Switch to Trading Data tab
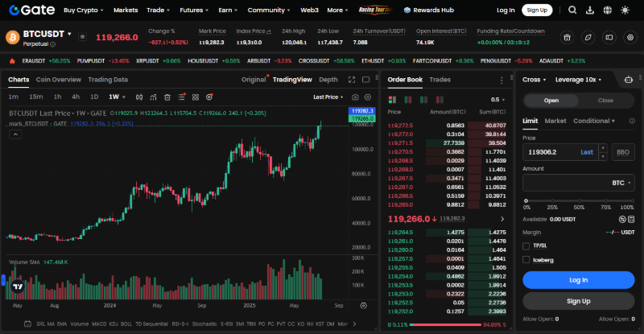This screenshot has width=644, height=334. coord(108,80)
